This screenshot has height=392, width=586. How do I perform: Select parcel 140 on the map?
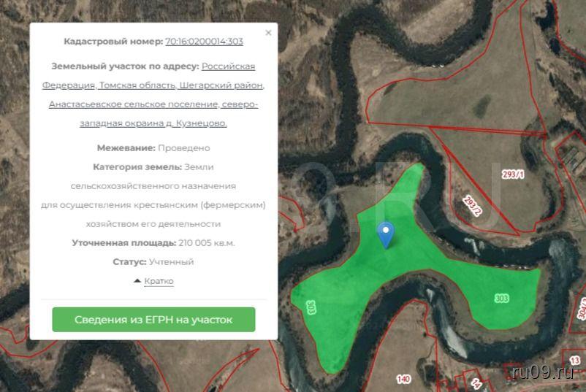403,379
